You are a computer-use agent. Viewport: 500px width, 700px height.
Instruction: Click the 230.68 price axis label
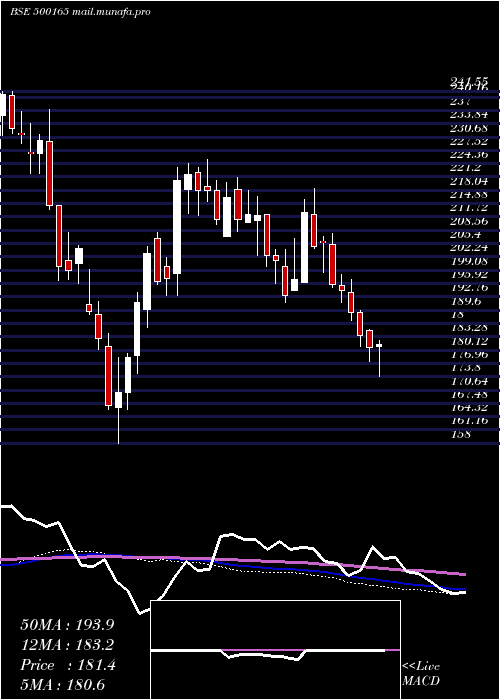(468, 128)
